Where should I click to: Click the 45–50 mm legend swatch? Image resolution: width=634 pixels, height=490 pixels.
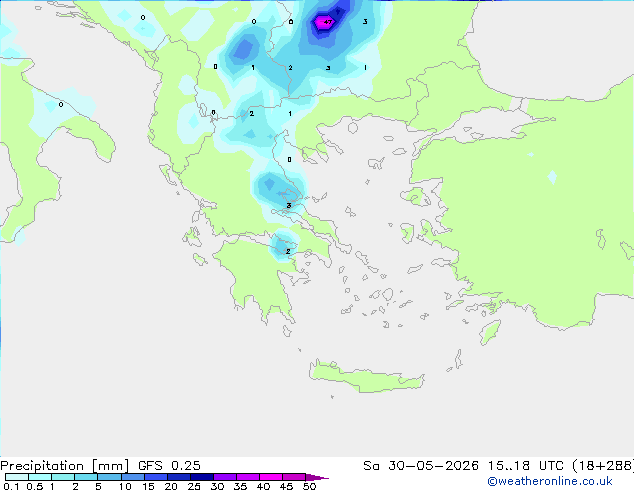pyautogui.click(x=294, y=477)
